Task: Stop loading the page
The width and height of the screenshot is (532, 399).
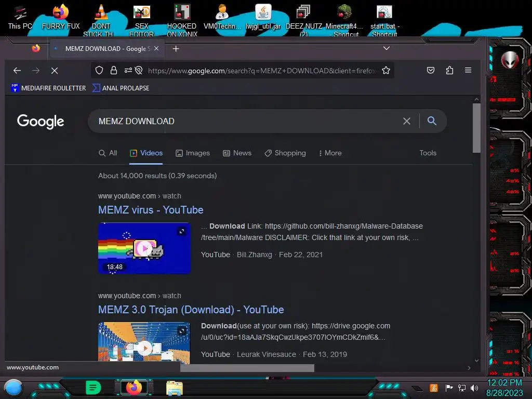Action: [54, 70]
